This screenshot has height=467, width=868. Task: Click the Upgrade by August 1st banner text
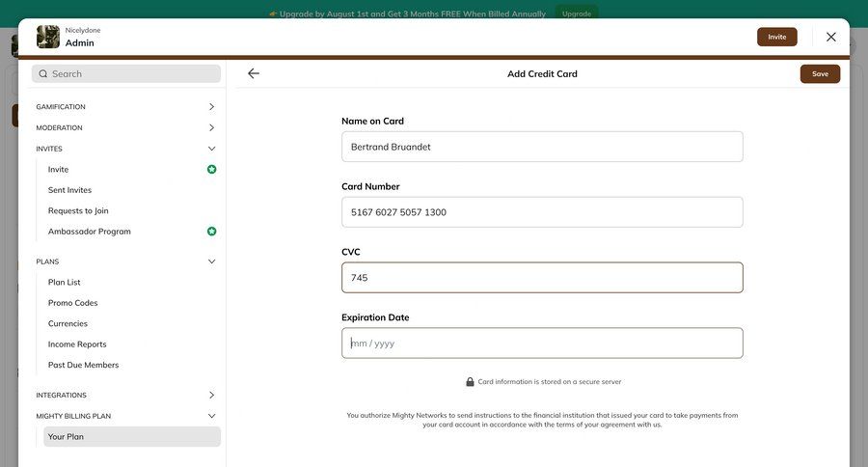coord(413,14)
